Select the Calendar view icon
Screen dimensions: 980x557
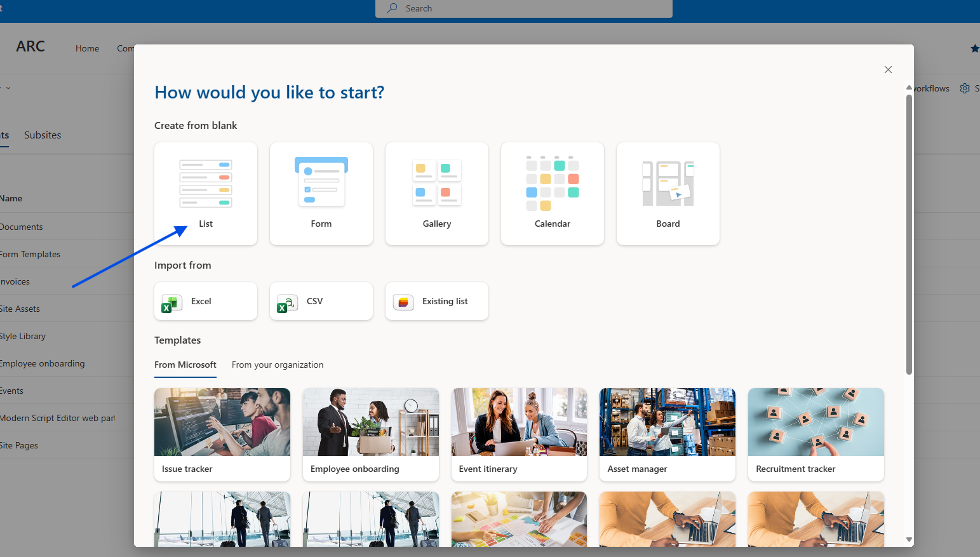click(553, 184)
